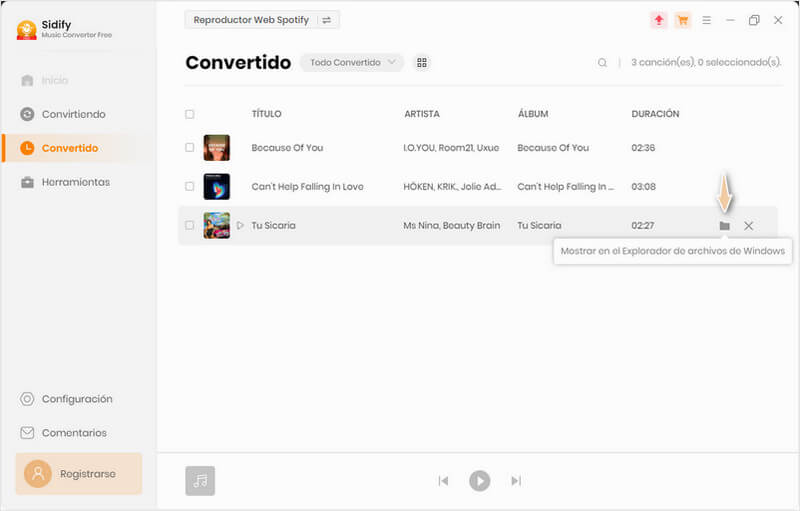This screenshot has width=800, height=511.
Task: Select the Tu Sicaria song title
Action: [x=273, y=225]
